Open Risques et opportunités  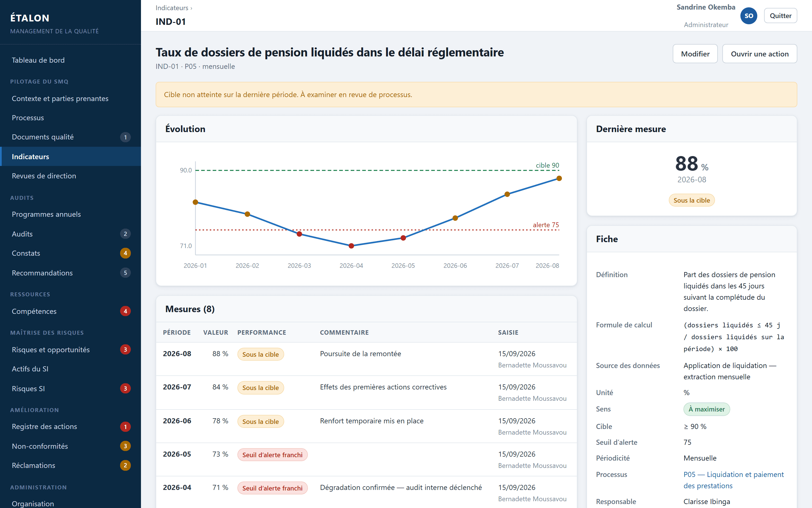point(70,349)
